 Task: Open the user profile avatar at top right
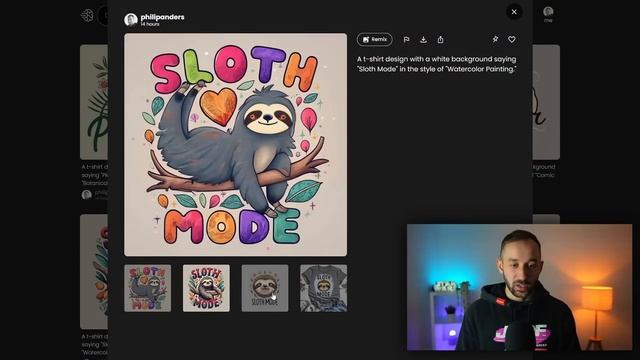tap(548, 11)
